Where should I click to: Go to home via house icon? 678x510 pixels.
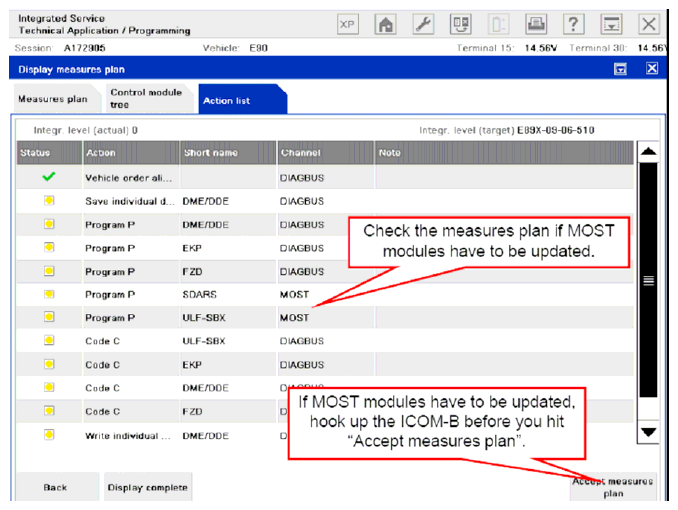tap(385, 24)
